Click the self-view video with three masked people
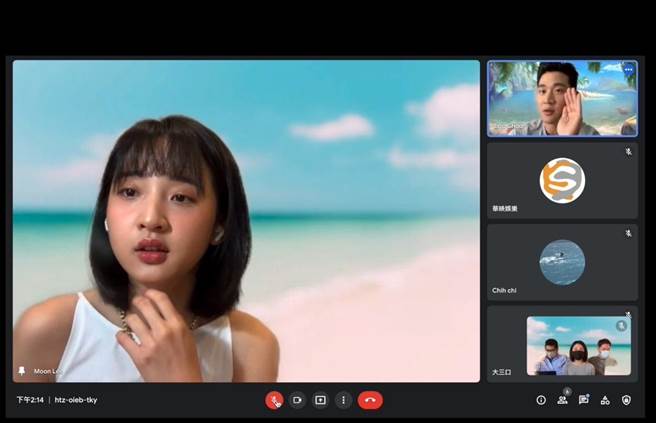 click(579, 346)
